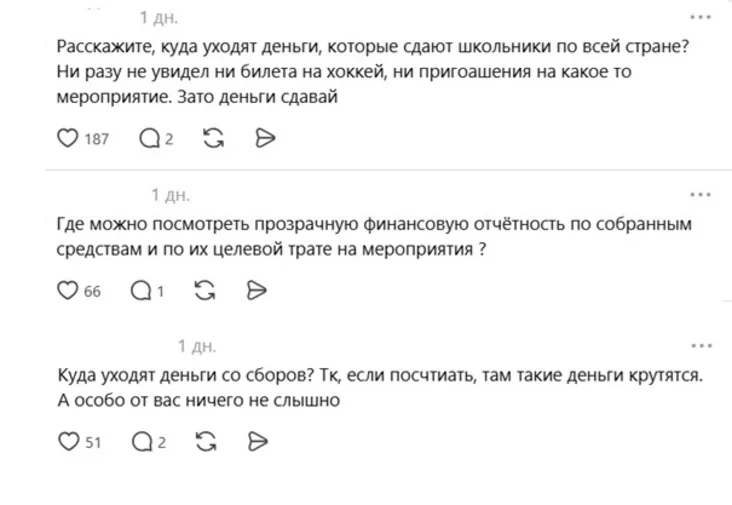
Task: Repost the comment about schoolchildren's money
Action: point(212,139)
